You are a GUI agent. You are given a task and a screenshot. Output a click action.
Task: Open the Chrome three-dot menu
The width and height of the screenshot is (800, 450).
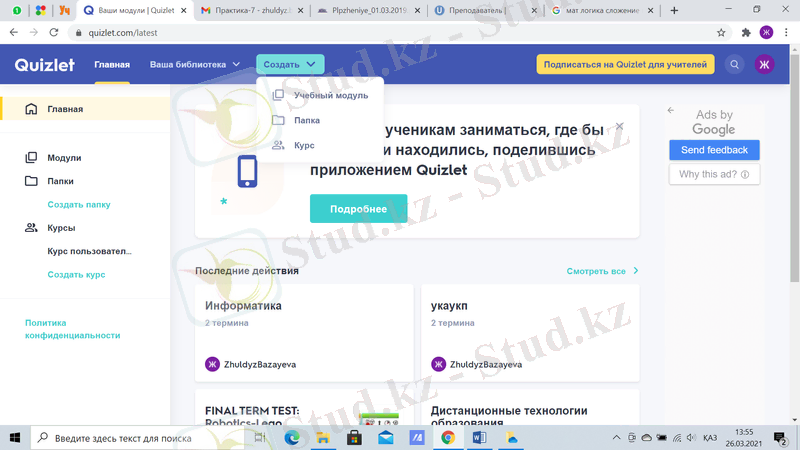click(786, 33)
